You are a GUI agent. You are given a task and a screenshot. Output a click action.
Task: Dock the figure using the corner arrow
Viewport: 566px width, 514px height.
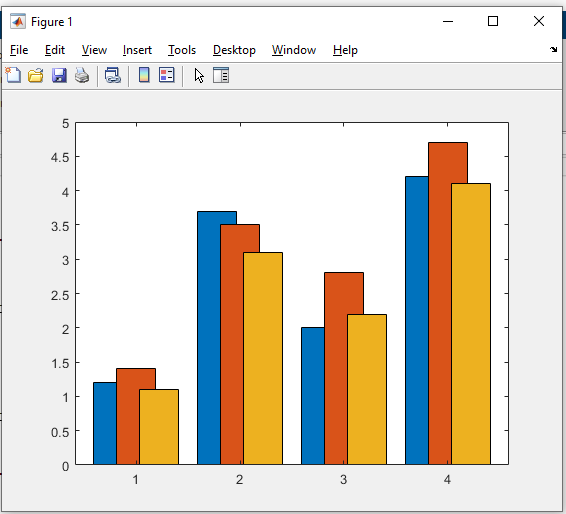pyautogui.click(x=553, y=49)
